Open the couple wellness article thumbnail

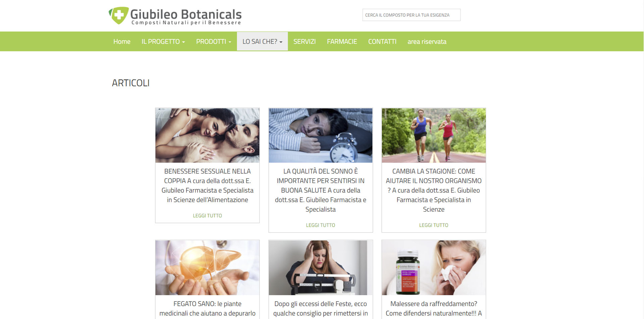(207, 135)
